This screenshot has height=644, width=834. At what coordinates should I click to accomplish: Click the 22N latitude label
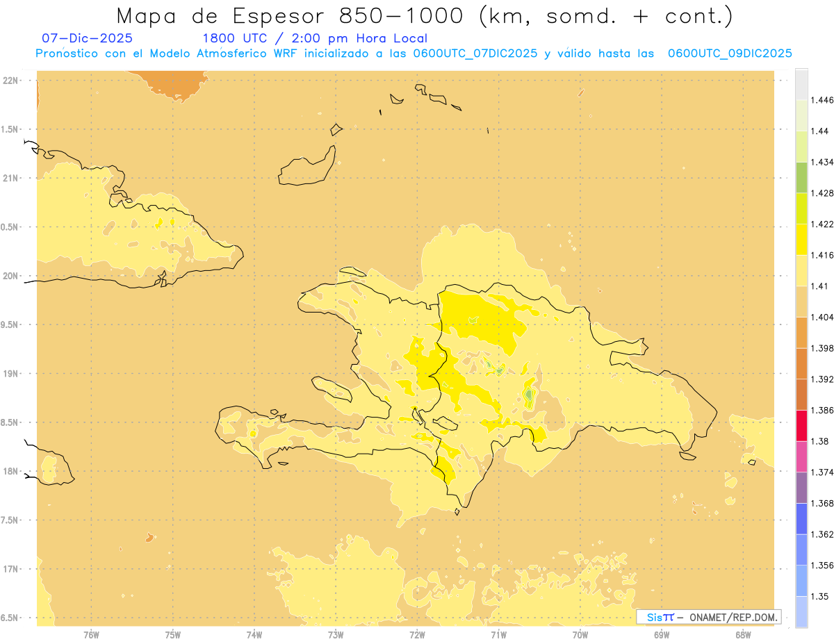click(x=10, y=81)
